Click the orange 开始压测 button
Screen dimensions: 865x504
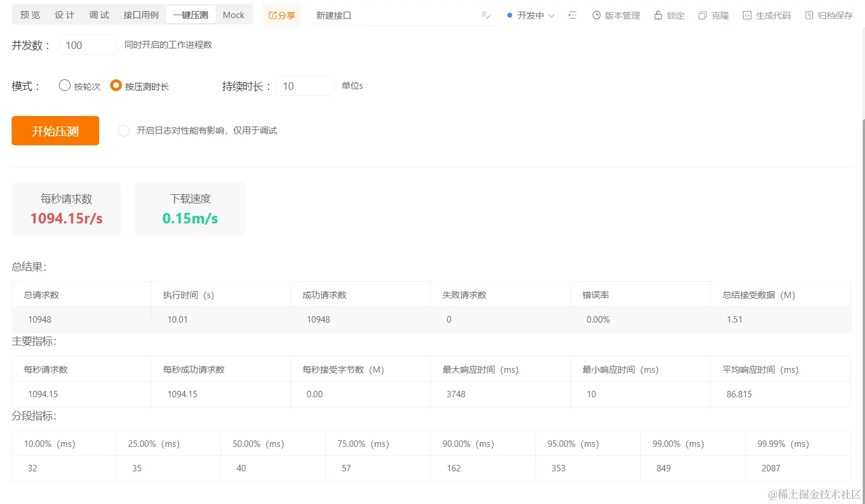(55, 131)
